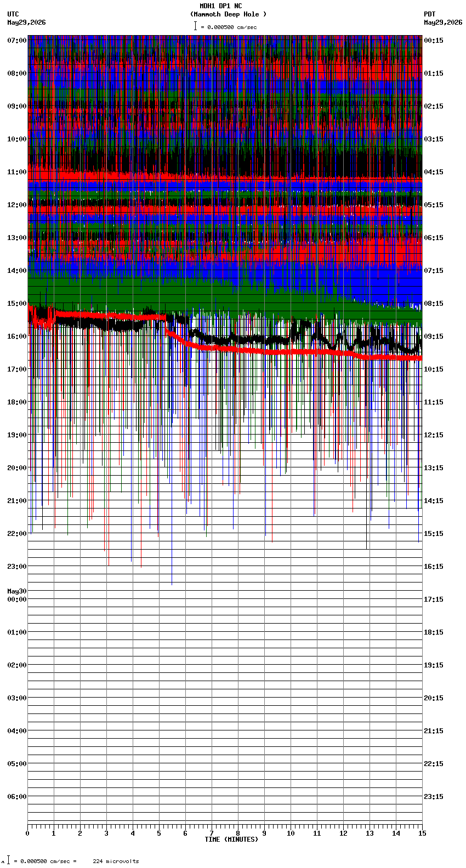Screen dimensions: 466x868
Task: Click the '08:00' UTC time label
Action: click(17, 73)
